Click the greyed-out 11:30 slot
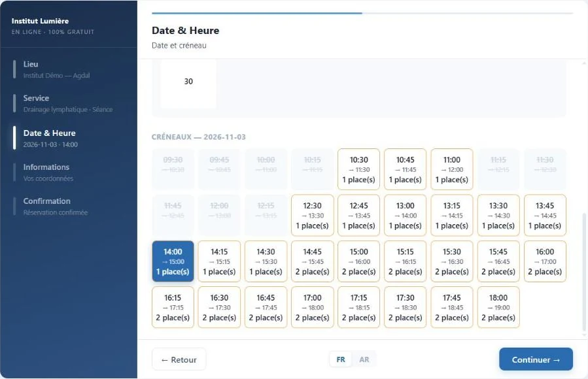This screenshot has width=588, height=379. pos(544,169)
